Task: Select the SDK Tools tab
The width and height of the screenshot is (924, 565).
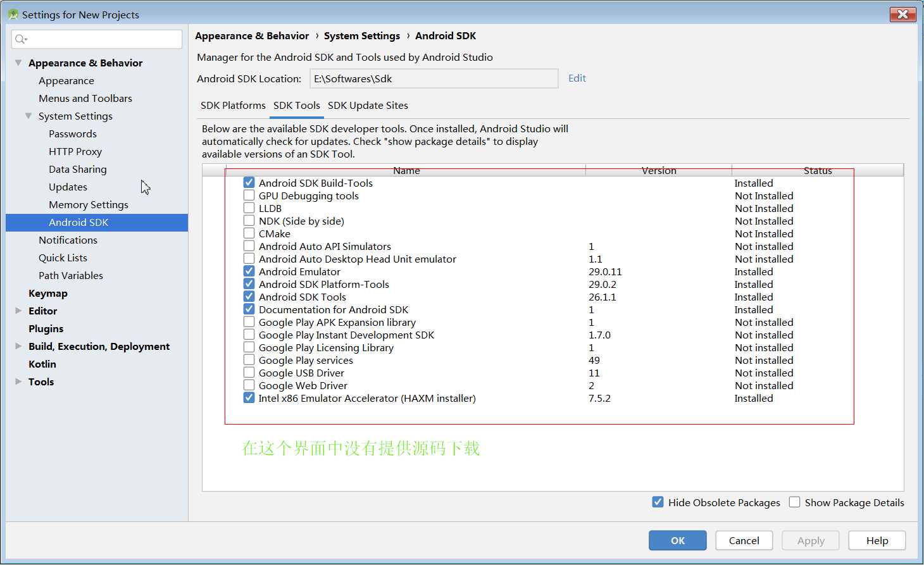Action: click(x=297, y=106)
